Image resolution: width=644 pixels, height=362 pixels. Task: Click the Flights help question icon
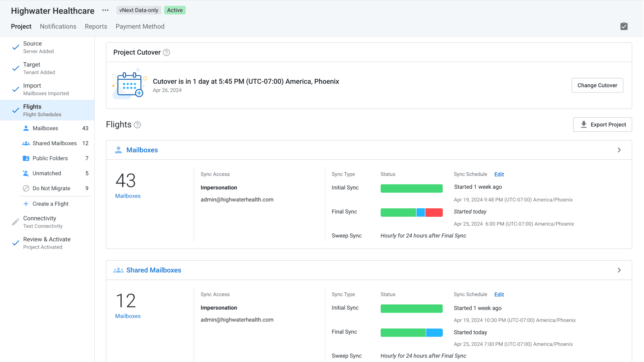[x=137, y=125]
